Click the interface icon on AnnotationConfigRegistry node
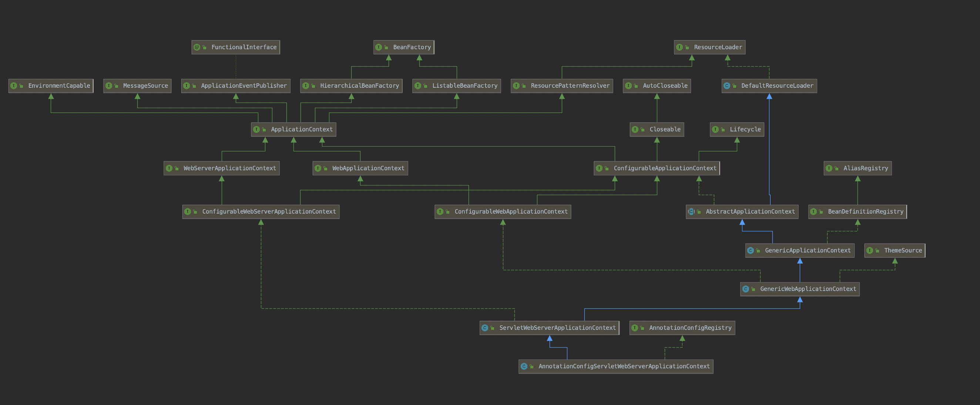Screen dimensions: 980x405 pos(635,328)
